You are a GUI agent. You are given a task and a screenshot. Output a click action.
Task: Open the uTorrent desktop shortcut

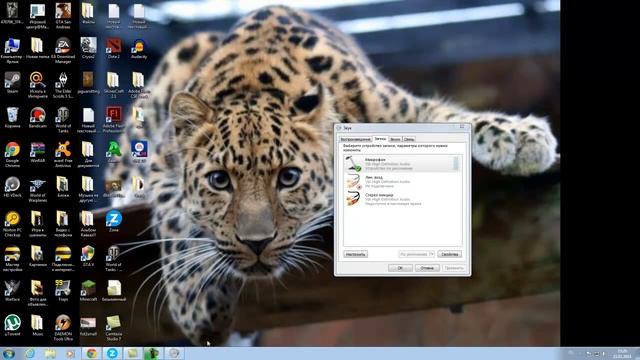tap(12, 326)
